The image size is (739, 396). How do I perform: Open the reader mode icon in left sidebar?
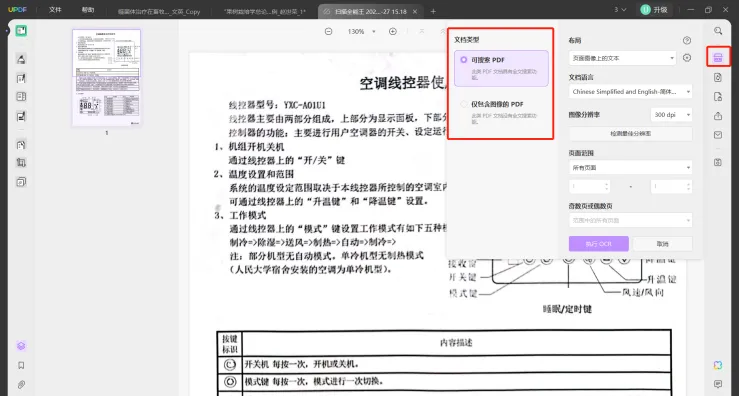21,31
